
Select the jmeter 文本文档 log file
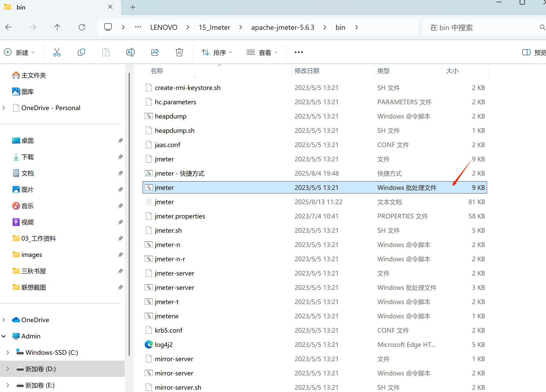[x=315, y=202]
